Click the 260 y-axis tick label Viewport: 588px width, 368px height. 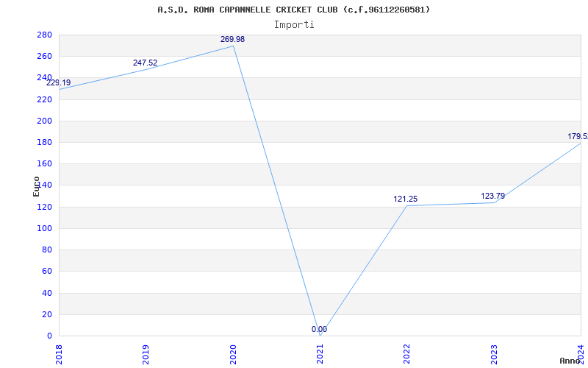tap(45, 57)
